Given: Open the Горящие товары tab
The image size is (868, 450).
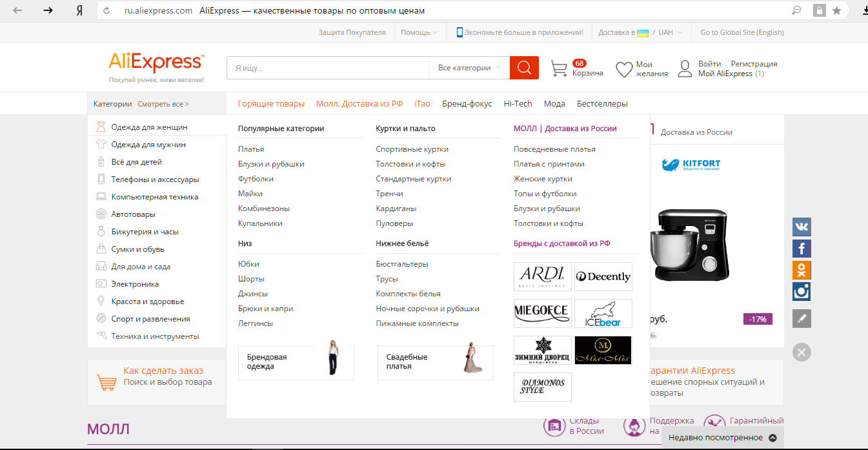Looking at the screenshot, I should (271, 104).
